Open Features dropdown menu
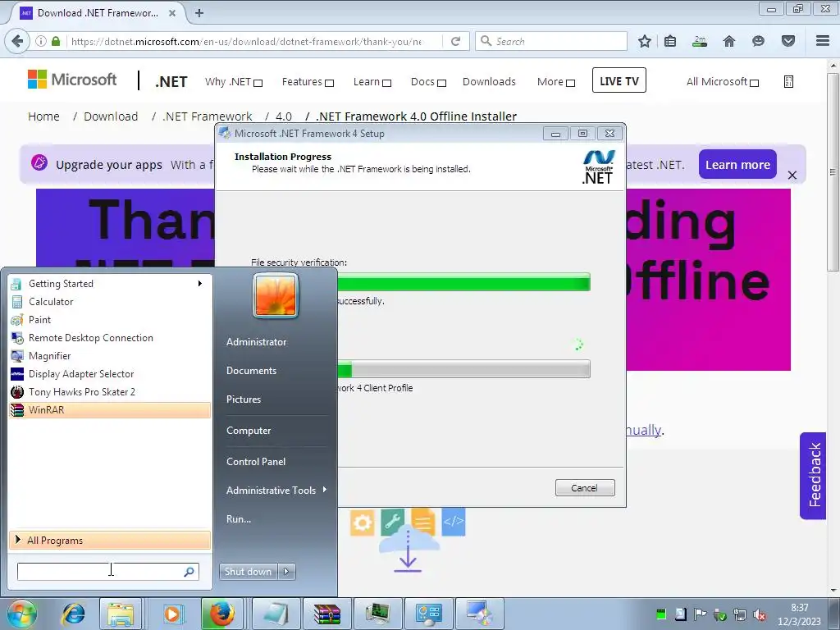This screenshot has height=630, width=840. click(x=308, y=82)
